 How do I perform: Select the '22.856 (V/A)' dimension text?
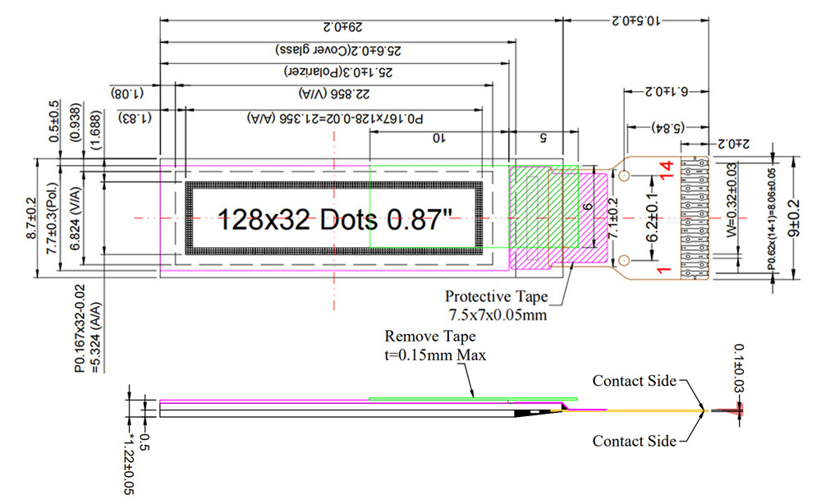[334, 93]
